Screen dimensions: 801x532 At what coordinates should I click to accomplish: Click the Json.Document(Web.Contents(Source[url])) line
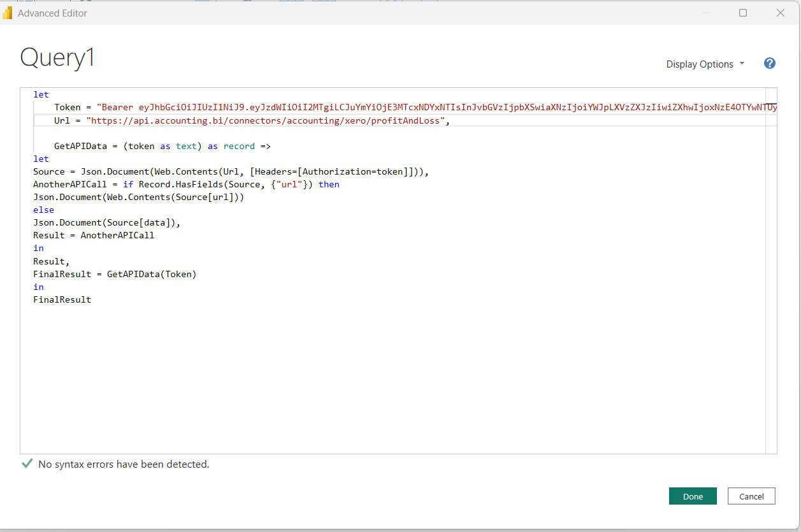pyautogui.click(x=139, y=197)
